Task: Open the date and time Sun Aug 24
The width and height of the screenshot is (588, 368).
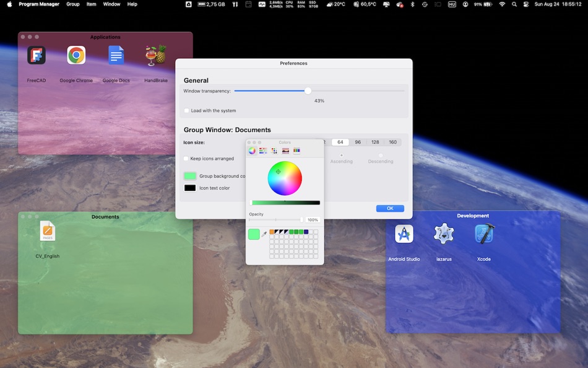Action: 558,4
